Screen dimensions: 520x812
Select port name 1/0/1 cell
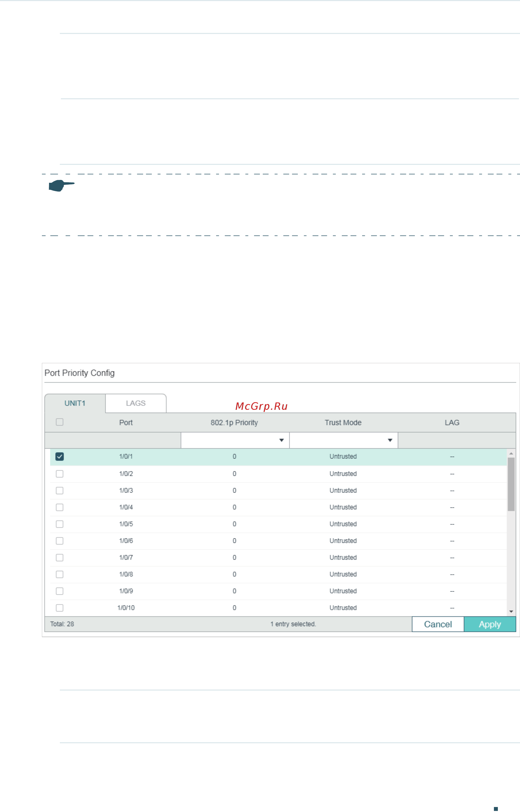point(126,456)
